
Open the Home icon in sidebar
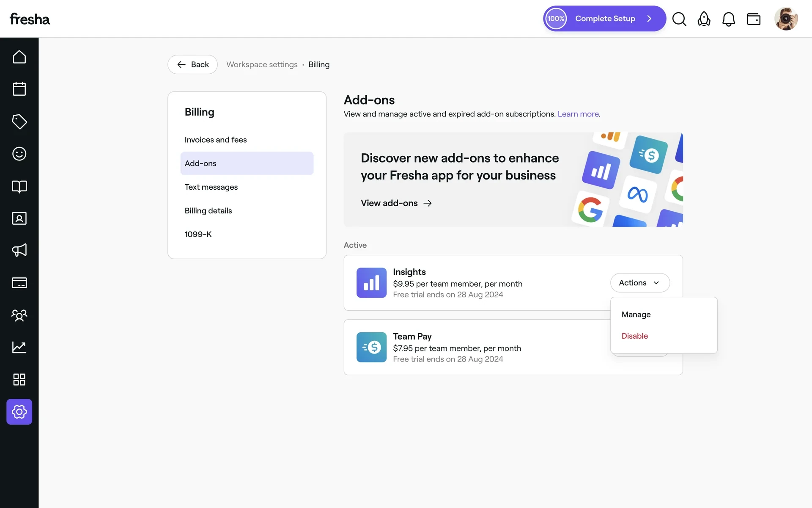(19, 57)
